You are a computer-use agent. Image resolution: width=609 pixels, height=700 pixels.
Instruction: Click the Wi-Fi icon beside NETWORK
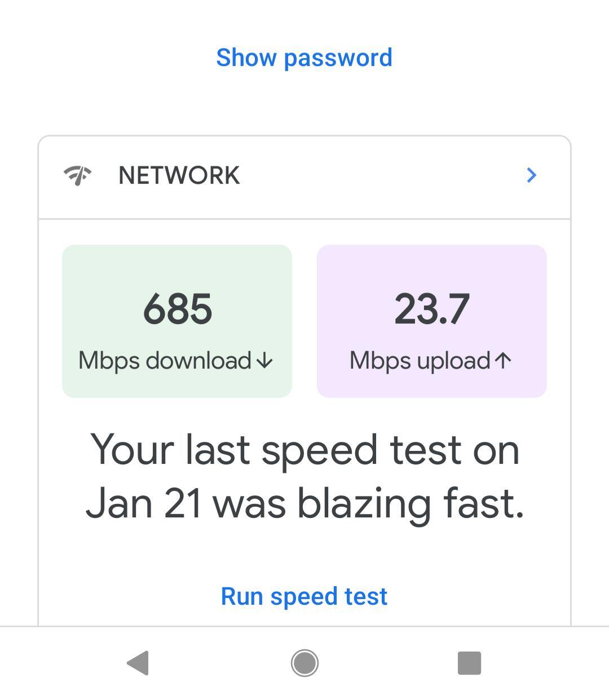coord(78,175)
